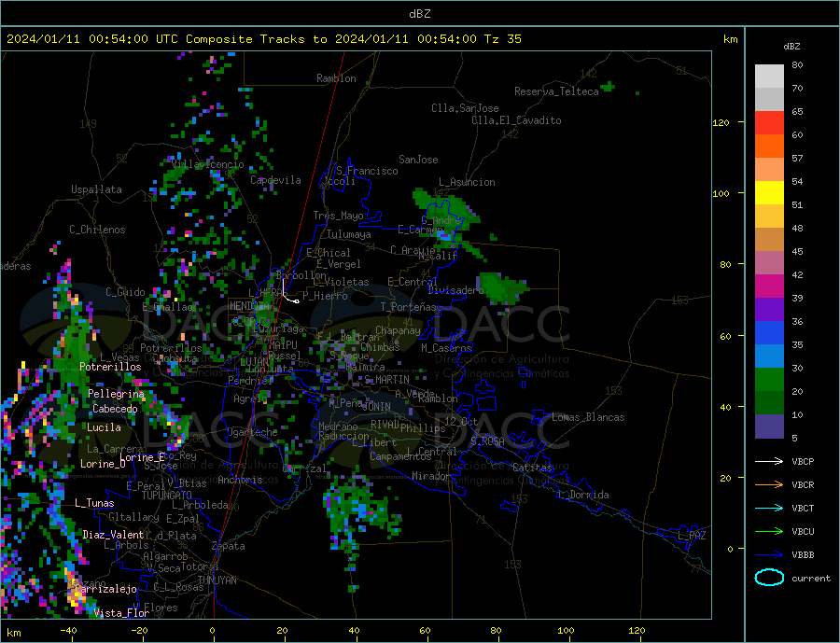Click the L_Dormida place label
Image resolution: width=840 pixels, height=643 pixels.
click(x=583, y=495)
